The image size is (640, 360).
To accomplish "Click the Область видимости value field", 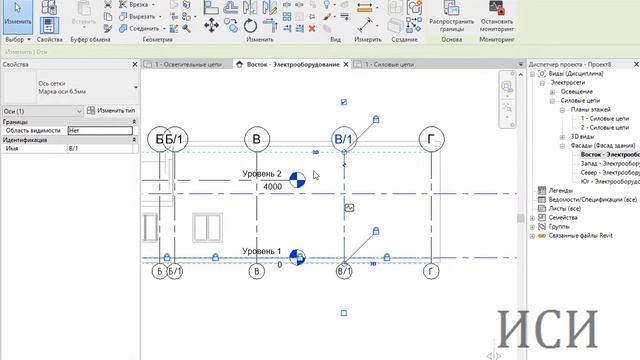I will coord(100,131).
